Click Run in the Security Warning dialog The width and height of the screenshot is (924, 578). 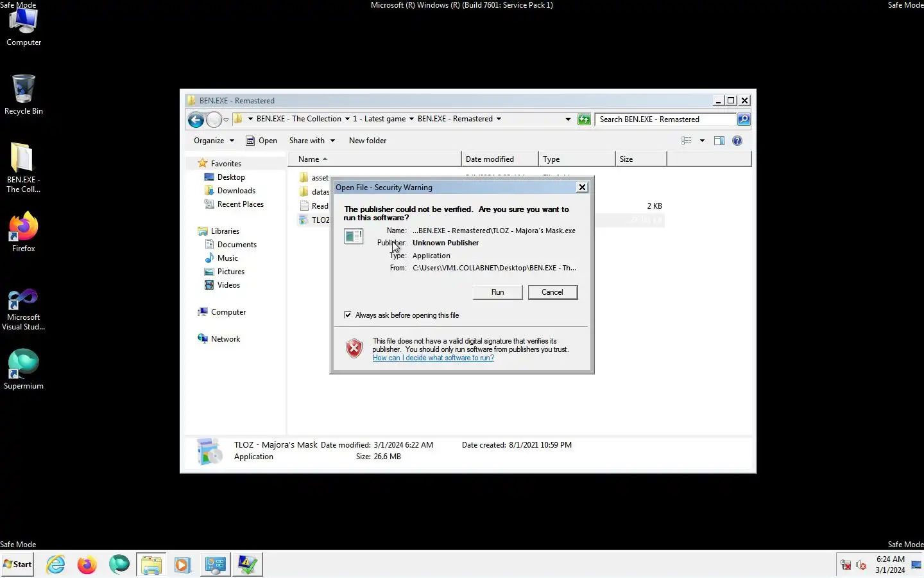point(498,292)
